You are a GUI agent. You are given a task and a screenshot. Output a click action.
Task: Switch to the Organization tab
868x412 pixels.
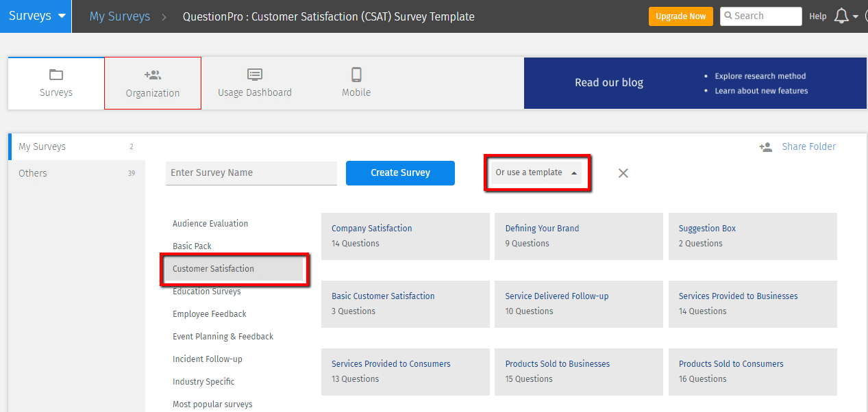point(153,83)
